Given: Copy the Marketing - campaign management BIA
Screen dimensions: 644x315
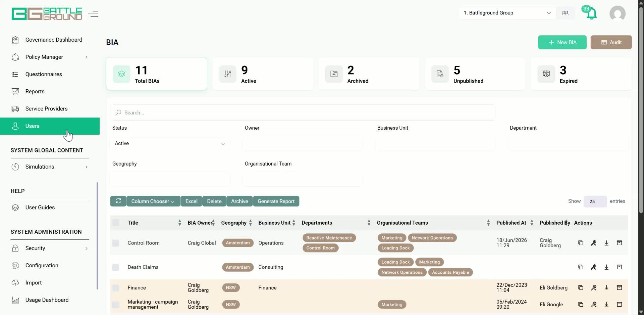Looking at the screenshot, I should (x=581, y=304).
